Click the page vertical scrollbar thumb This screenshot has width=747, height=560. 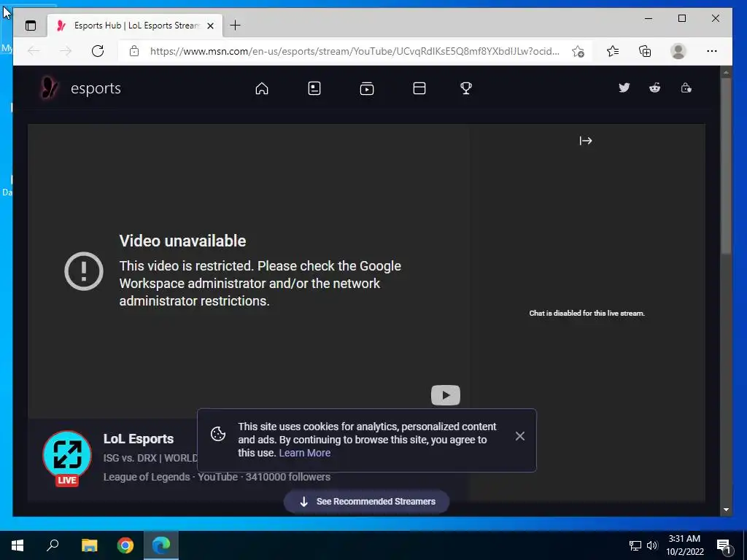point(726,166)
